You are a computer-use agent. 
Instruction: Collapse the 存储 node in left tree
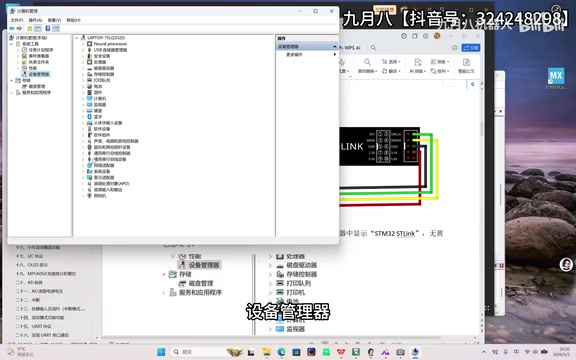[x=12, y=80]
